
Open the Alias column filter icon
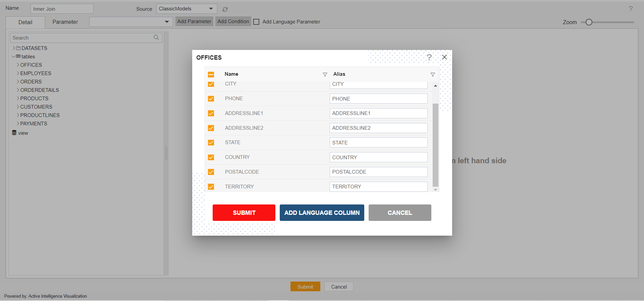(433, 74)
